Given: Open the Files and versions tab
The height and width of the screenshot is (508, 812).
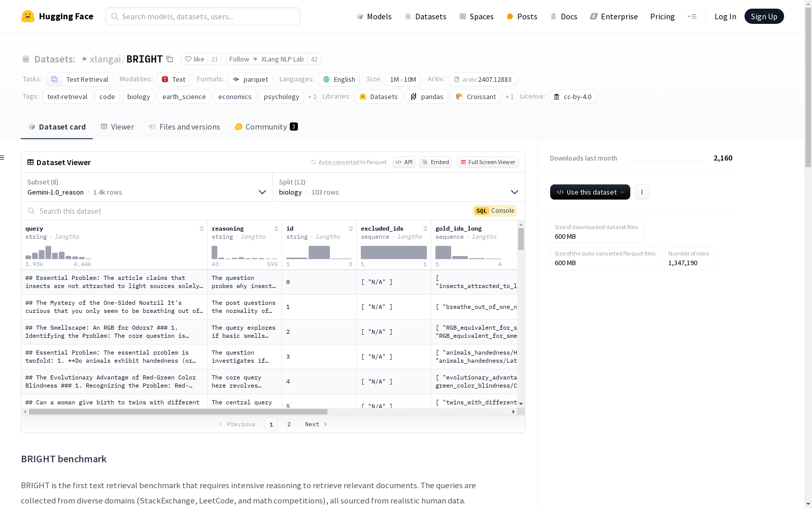Looking at the screenshot, I should point(184,127).
